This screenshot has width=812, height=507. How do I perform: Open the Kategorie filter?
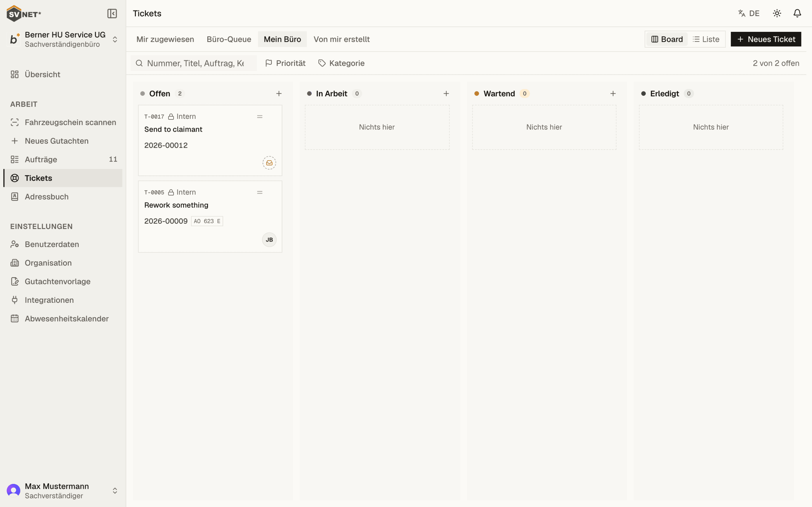coord(341,63)
